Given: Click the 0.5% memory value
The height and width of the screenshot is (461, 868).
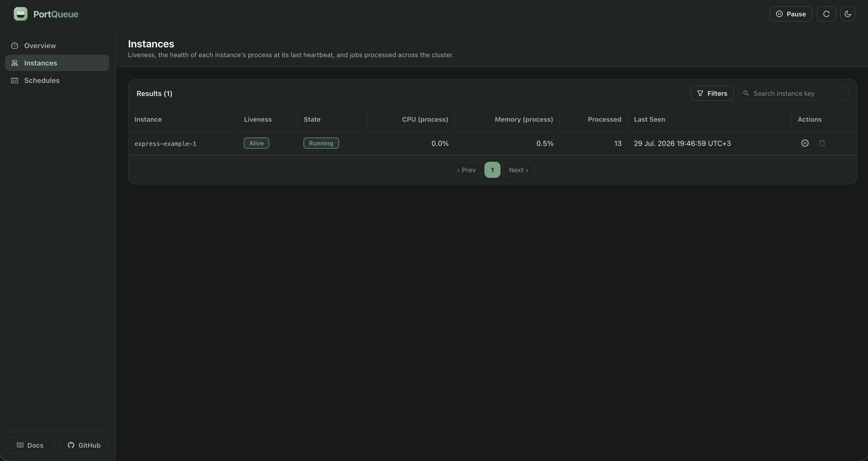Looking at the screenshot, I should 545,144.
